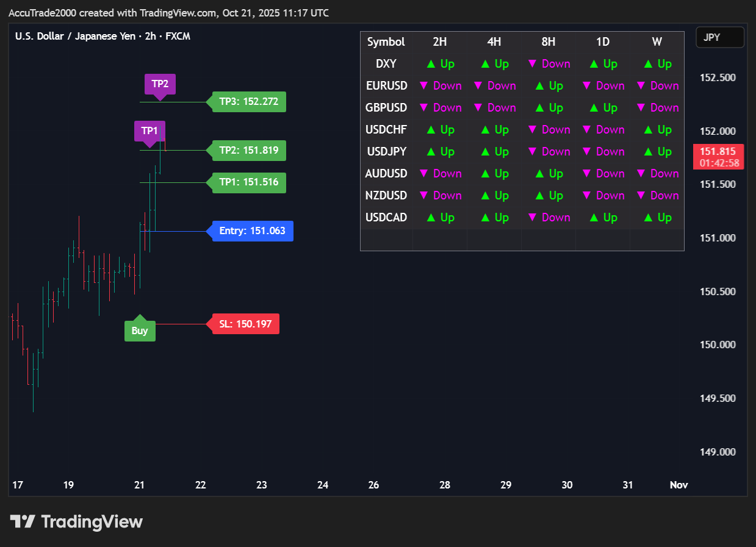The height and width of the screenshot is (547, 756).
Task: Click the green Buy signal marker
Action: [x=140, y=330]
